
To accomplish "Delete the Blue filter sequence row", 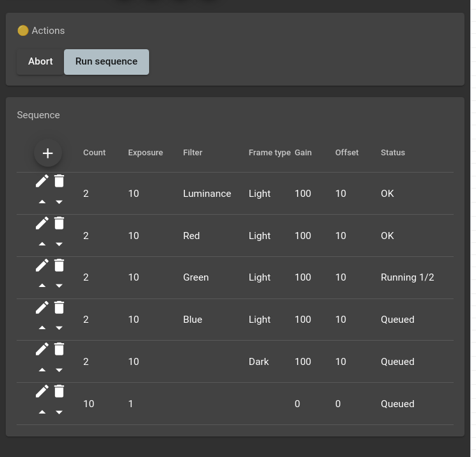I will (59, 307).
